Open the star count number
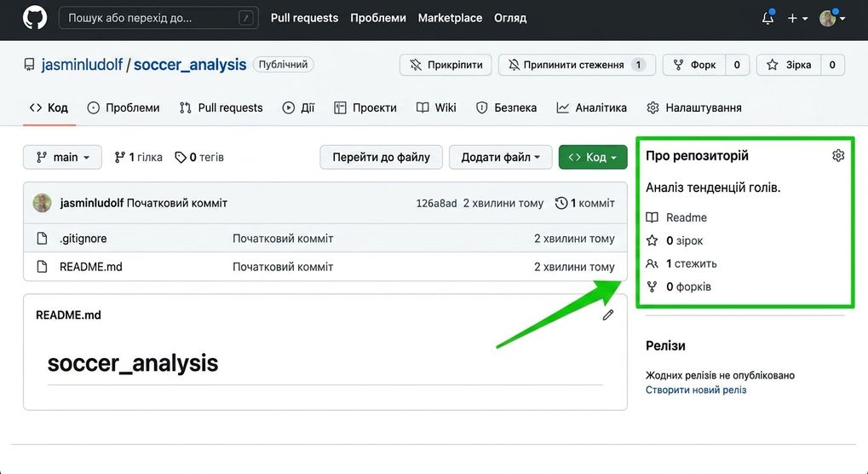Image resolution: width=868 pixels, height=474 pixels. click(x=832, y=65)
